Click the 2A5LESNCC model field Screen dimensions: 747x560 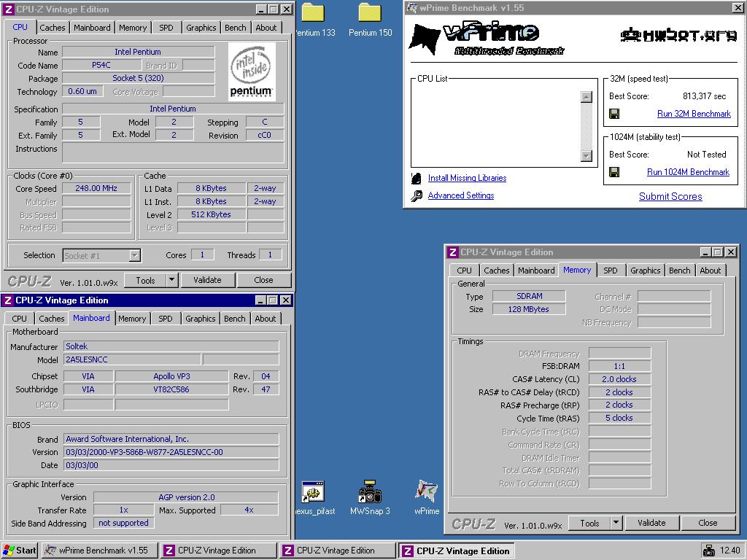click(132, 359)
